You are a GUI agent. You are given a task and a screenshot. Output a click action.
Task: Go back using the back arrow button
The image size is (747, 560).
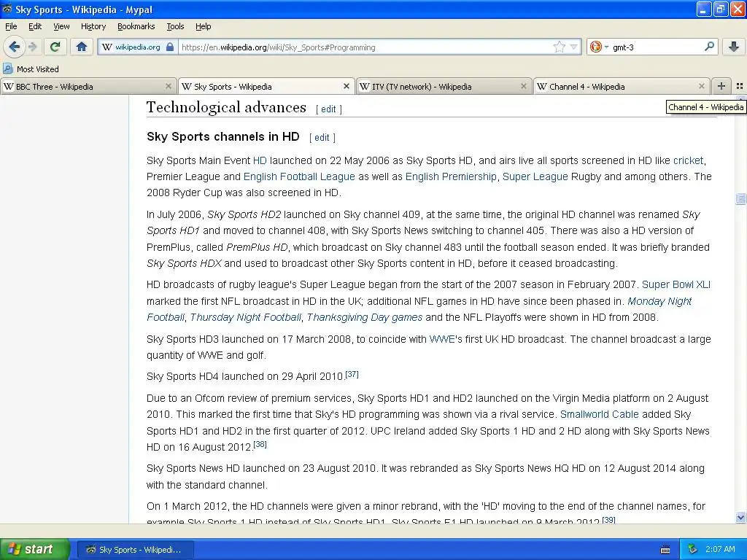click(x=14, y=47)
